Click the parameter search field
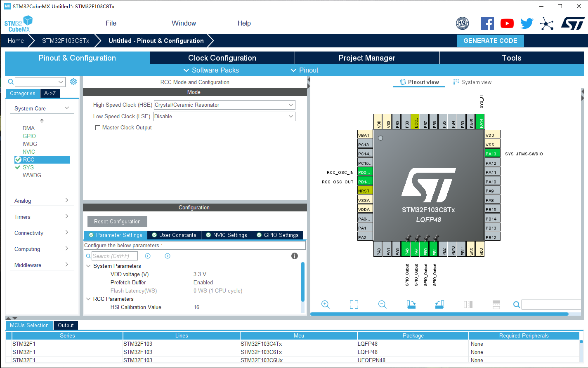This screenshot has width=588, height=368. click(114, 256)
